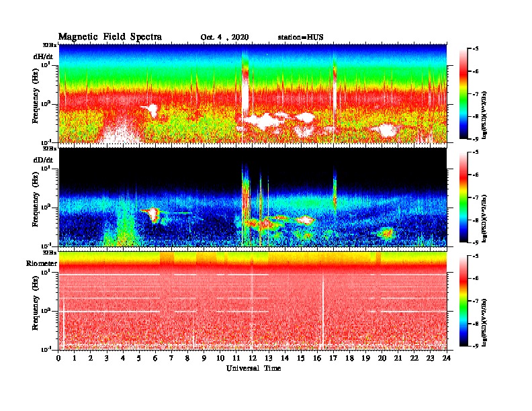Click Universal Time tick label '14'

pos(285,358)
